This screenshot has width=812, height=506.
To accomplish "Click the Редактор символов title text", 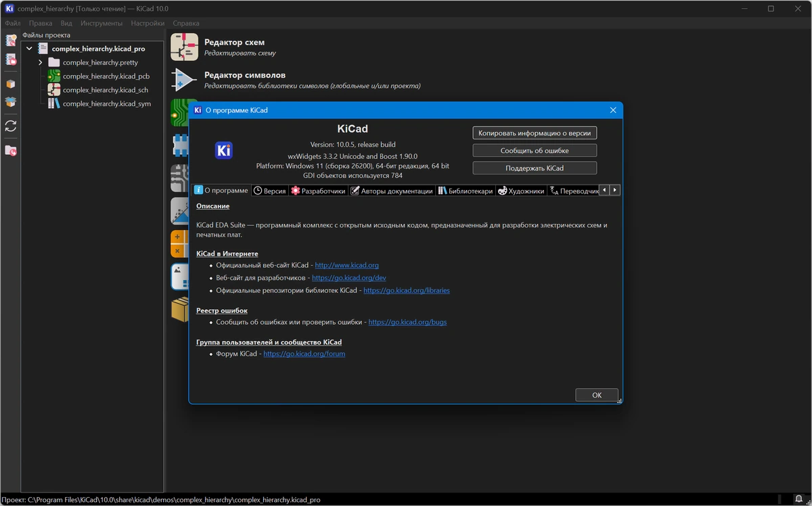I will click(245, 75).
